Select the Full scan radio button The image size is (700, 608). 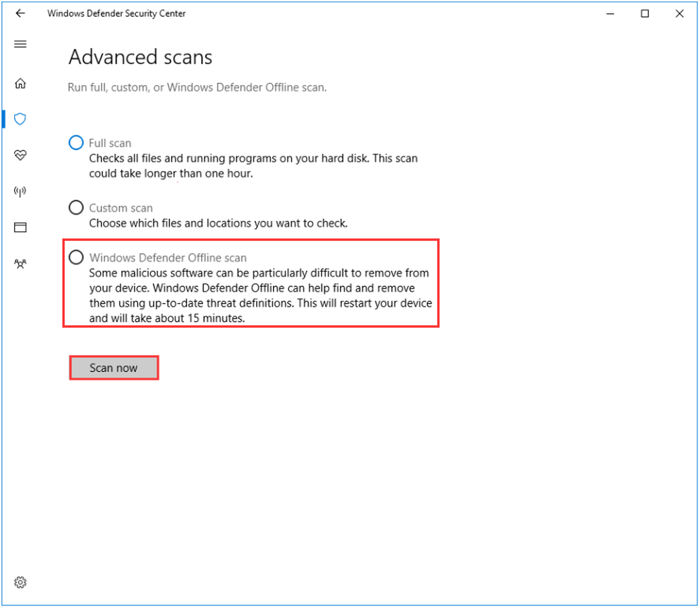76,142
